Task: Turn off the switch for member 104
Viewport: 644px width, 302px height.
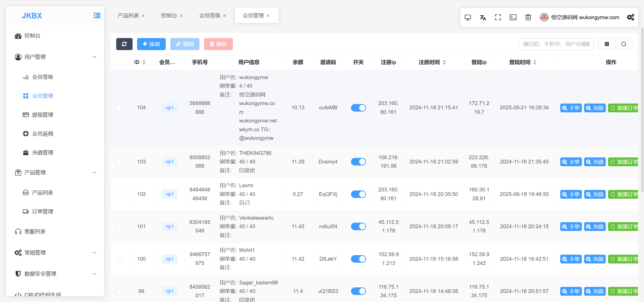Action: coord(358,108)
